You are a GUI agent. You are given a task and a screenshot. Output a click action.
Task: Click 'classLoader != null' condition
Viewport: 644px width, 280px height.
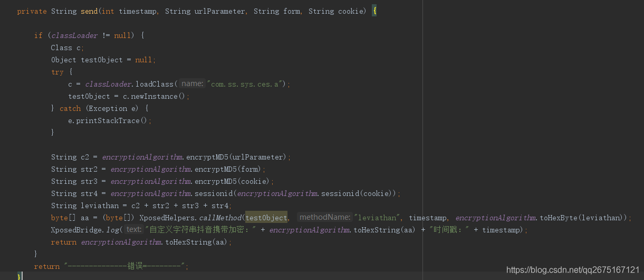[91, 35]
